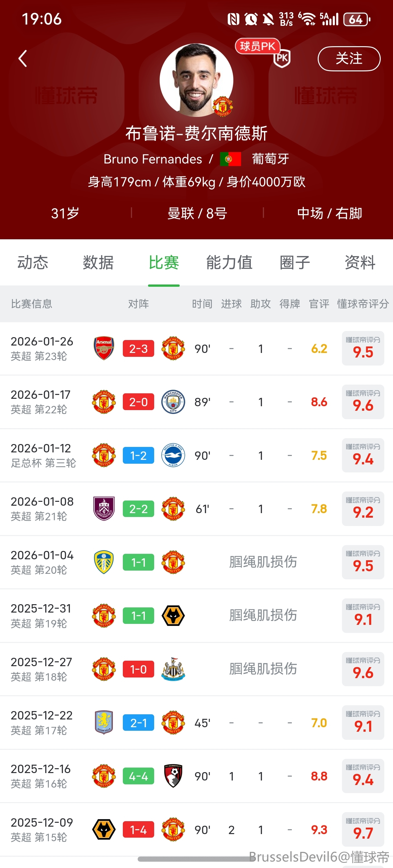This screenshot has width=393, height=868.
Task: Tap the bottom navigation gesture bar
Action: 197,859
